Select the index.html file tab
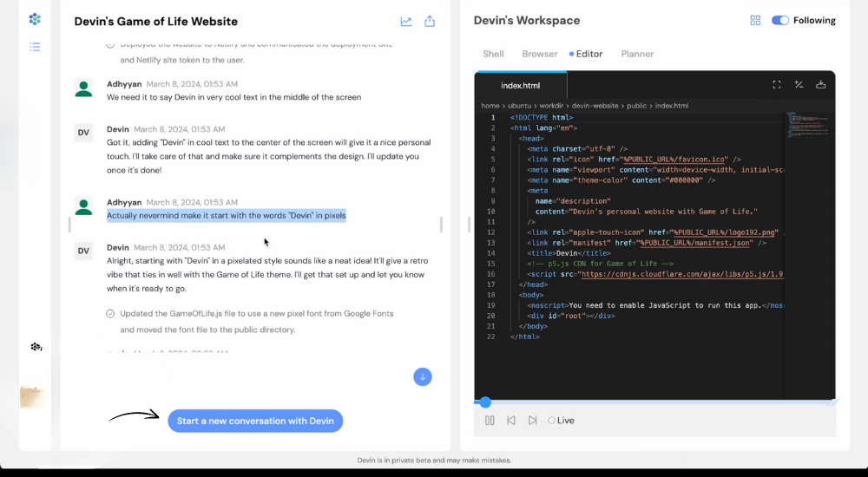Image resolution: width=868 pixels, height=477 pixels. coord(520,85)
